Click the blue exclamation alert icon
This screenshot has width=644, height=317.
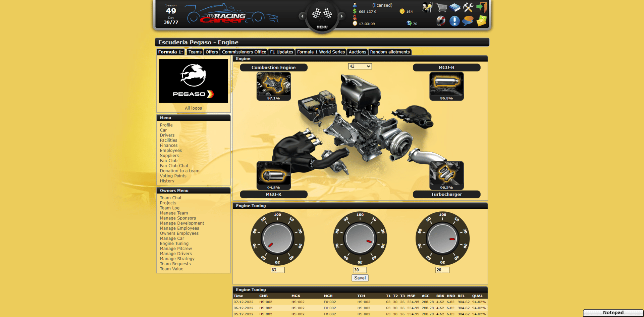tap(454, 21)
